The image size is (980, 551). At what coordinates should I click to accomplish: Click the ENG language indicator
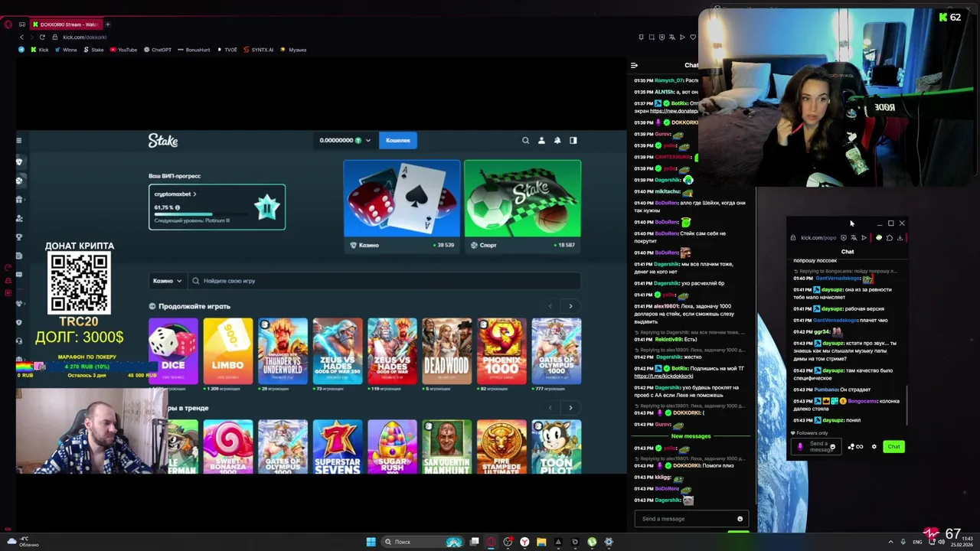(x=917, y=542)
